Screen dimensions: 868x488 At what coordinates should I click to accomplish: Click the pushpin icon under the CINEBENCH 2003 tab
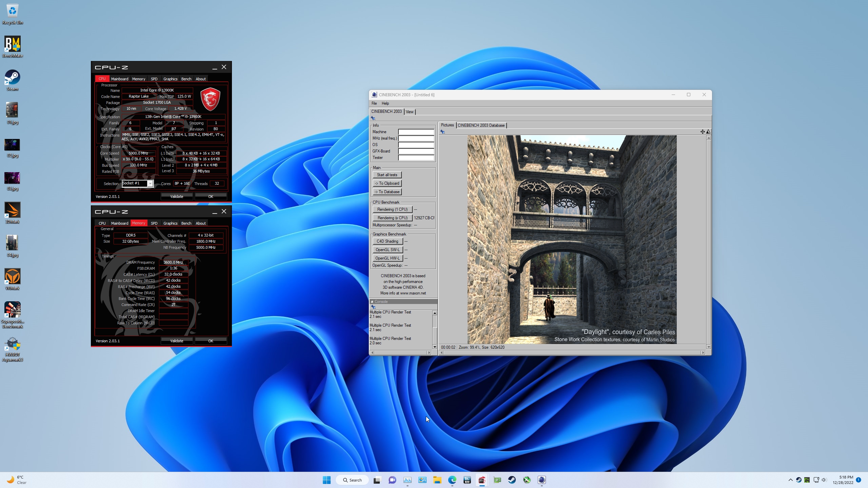(373, 118)
